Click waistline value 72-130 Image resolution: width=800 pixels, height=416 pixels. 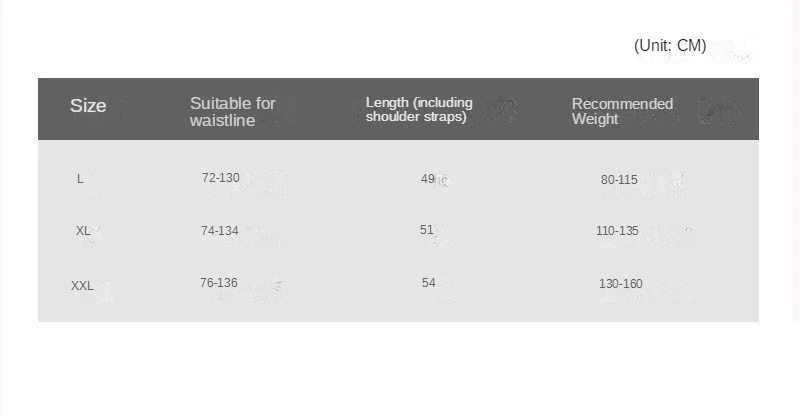[x=220, y=178]
